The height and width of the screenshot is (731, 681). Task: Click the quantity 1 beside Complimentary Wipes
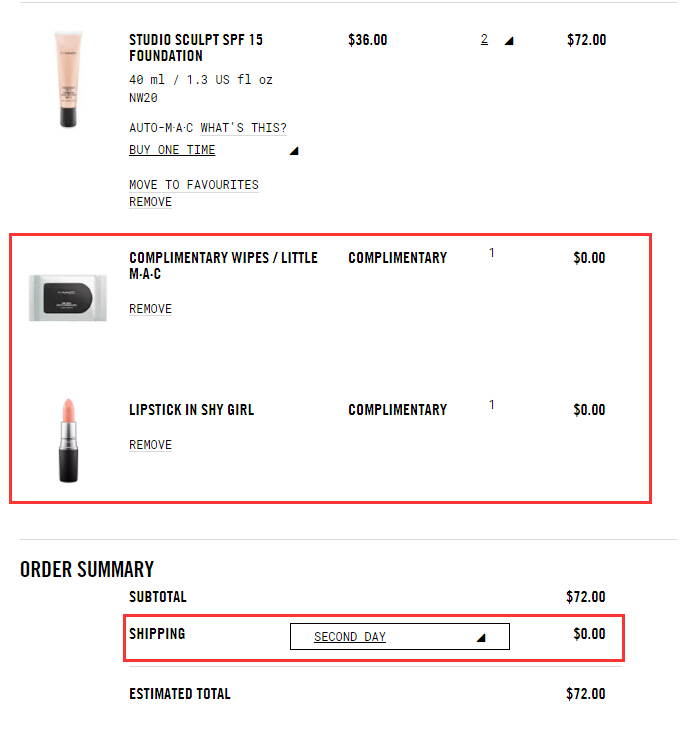pyautogui.click(x=492, y=253)
